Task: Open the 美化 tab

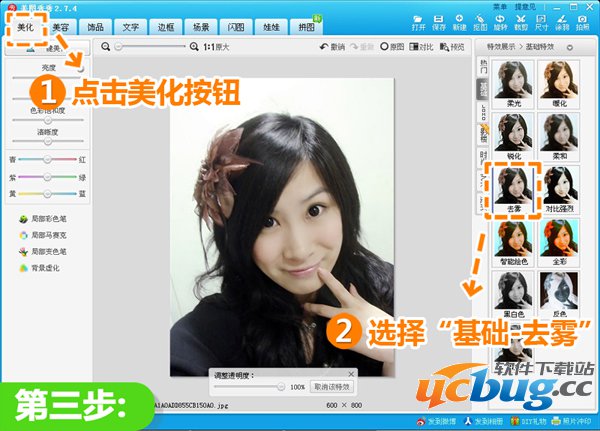Action: 26,27
